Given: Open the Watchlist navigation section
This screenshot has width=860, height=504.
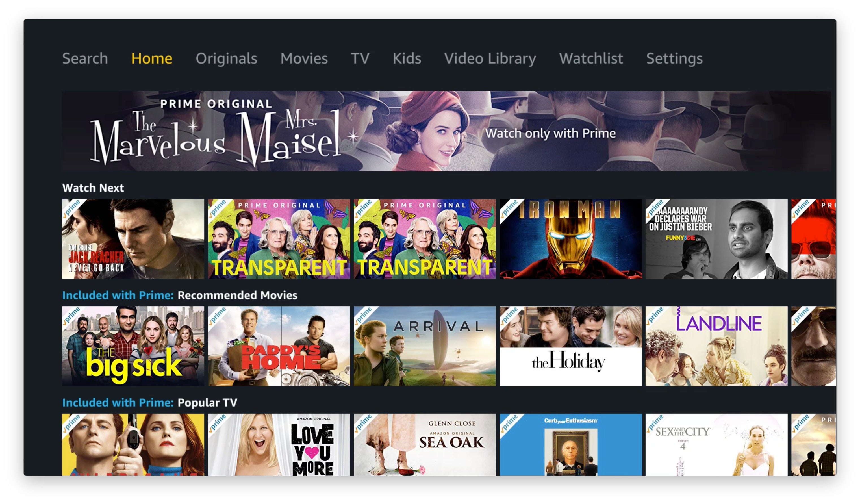Looking at the screenshot, I should click(x=590, y=58).
